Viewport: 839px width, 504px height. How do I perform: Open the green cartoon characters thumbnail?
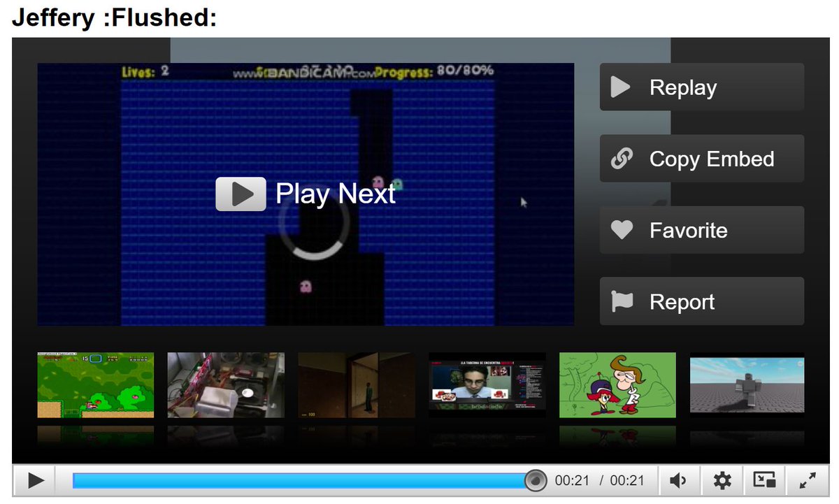tap(617, 385)
